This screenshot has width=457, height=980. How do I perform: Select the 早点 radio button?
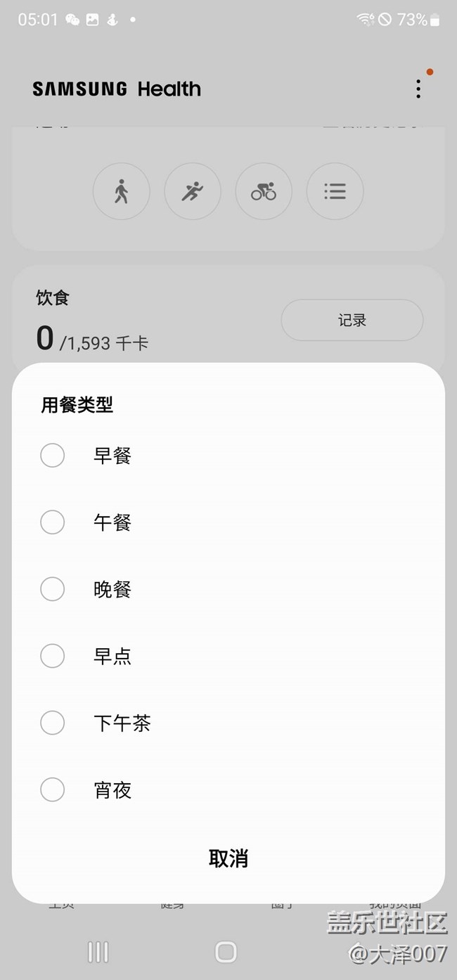pos(53,656)
